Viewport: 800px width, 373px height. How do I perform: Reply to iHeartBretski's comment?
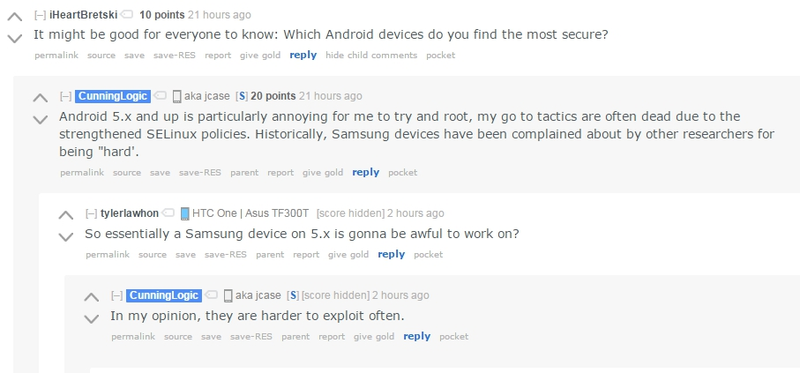tap(303, 55)
